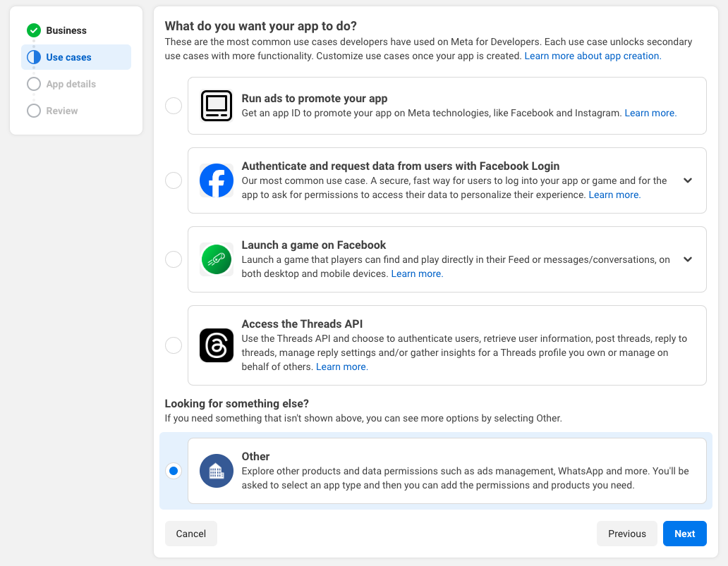Click the Other building icon

(x=217, y=471)
